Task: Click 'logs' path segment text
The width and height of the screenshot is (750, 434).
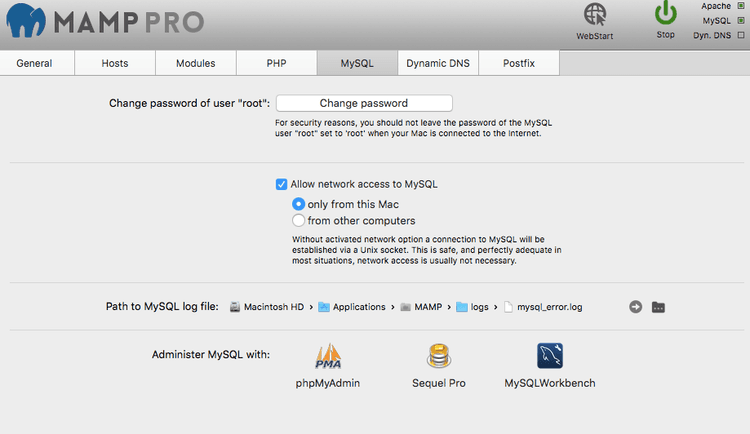Action: [479, 307]
